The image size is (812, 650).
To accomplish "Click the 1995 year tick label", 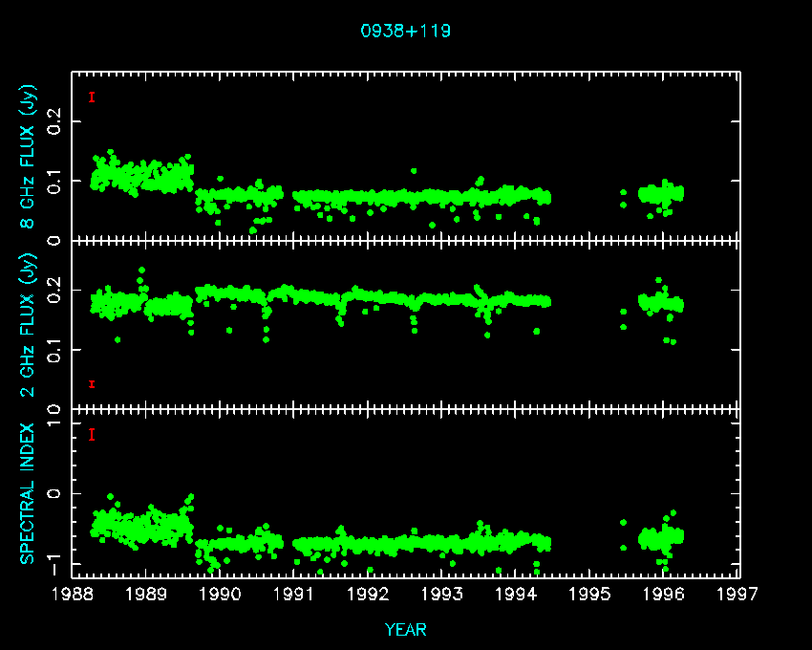I will [x=590, y=595].
